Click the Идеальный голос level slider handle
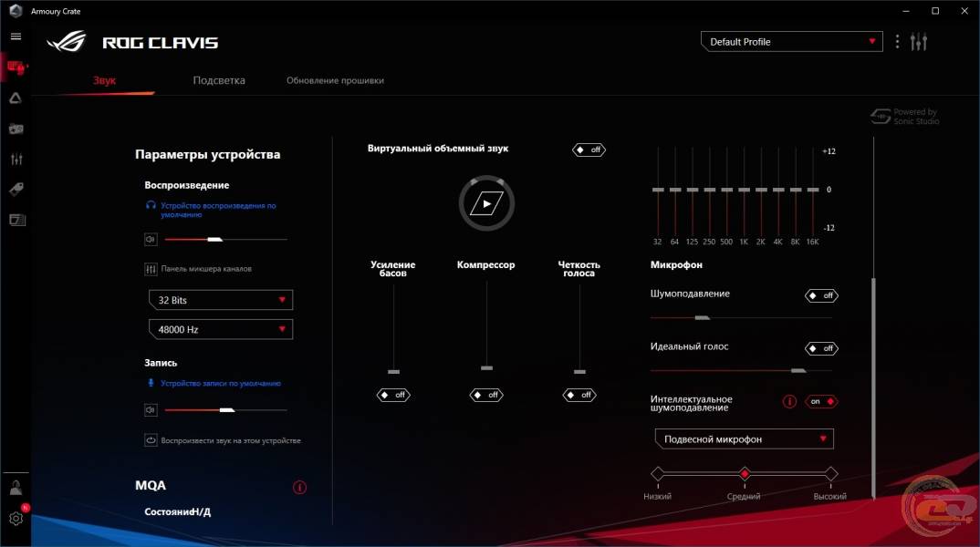980x547 pixels. 798,371
